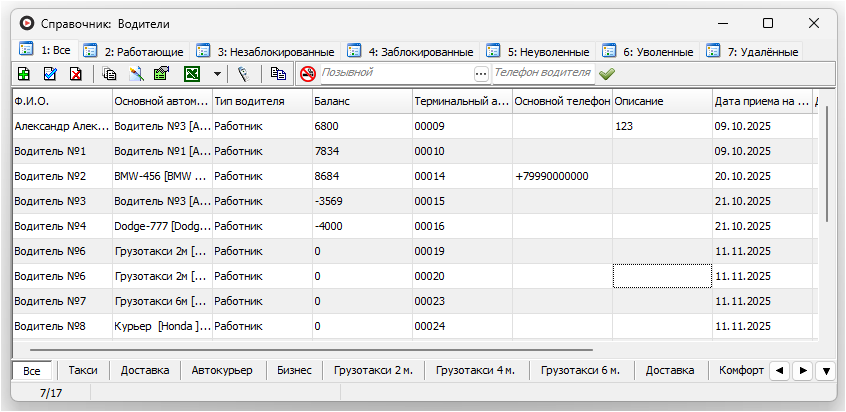846x412 pixels.
Task: Select the Водитель №7 name cell
Action: (x=62, y=301)
